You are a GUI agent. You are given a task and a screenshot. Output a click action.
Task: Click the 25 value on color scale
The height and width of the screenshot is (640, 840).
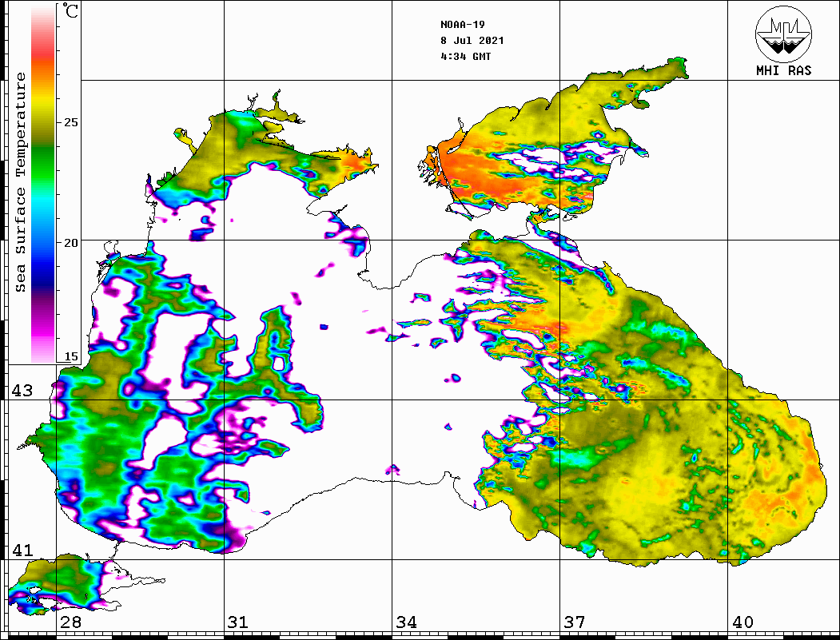[70, 122]
